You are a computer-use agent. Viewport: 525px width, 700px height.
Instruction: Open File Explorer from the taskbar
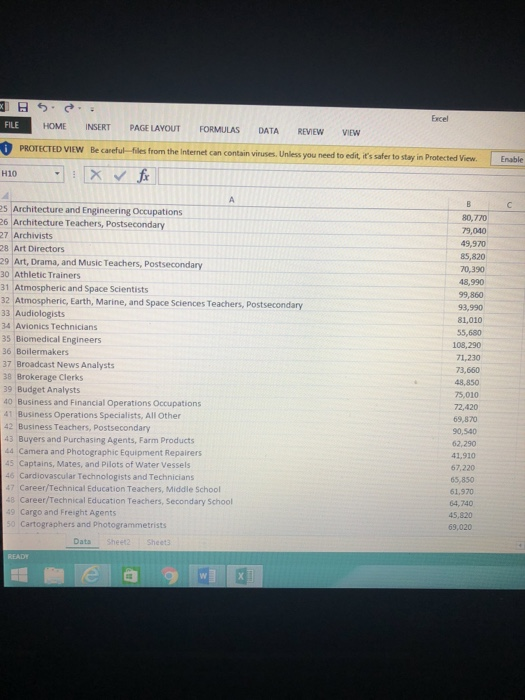(54, 575)
